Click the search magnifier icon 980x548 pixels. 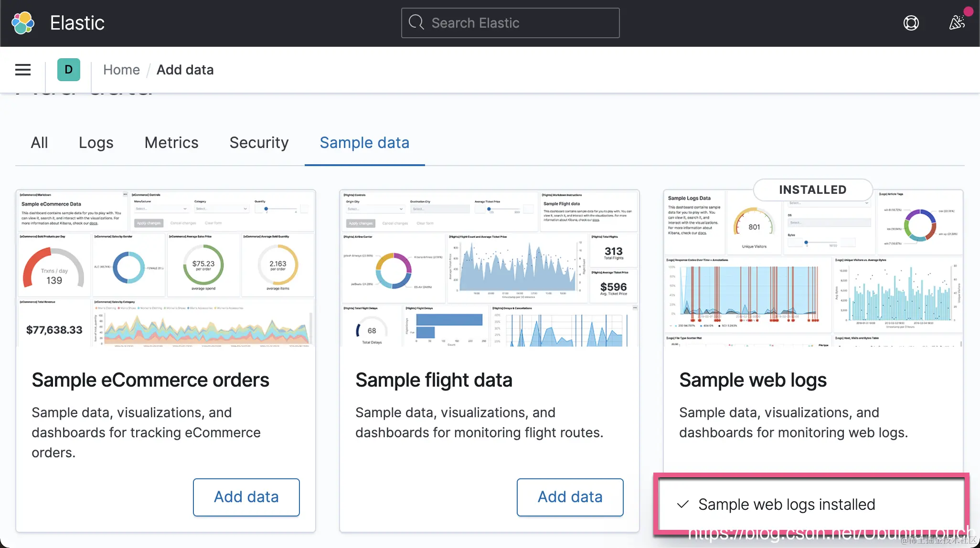(416, 22)
